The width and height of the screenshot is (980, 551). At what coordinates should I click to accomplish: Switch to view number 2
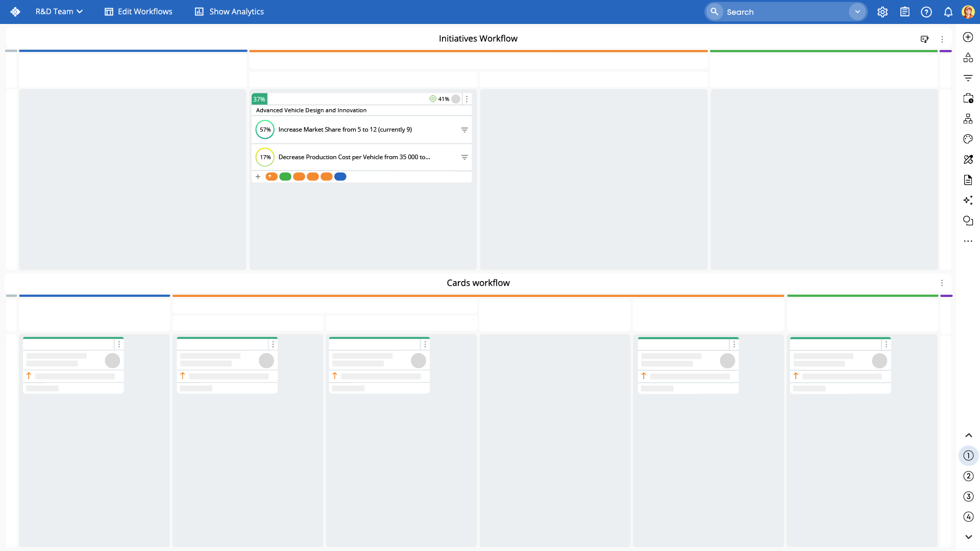pos(968,476)
